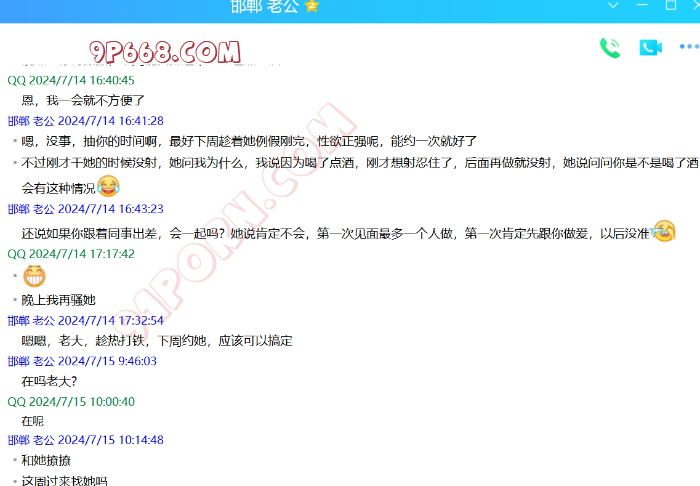
Task: Click the 邯郸 老公 2024/7/14 17:32:54 sender header
Action: click(85, 321)
